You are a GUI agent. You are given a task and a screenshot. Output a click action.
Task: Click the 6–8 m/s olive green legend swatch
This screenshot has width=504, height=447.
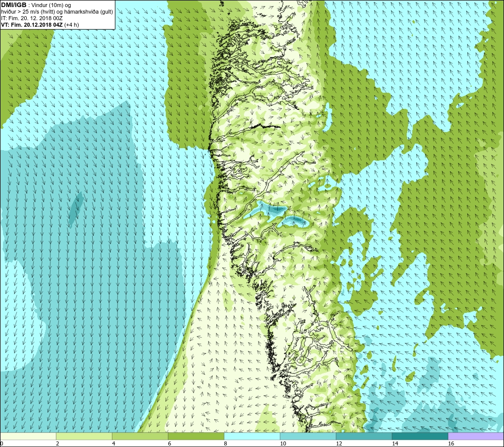196,436
